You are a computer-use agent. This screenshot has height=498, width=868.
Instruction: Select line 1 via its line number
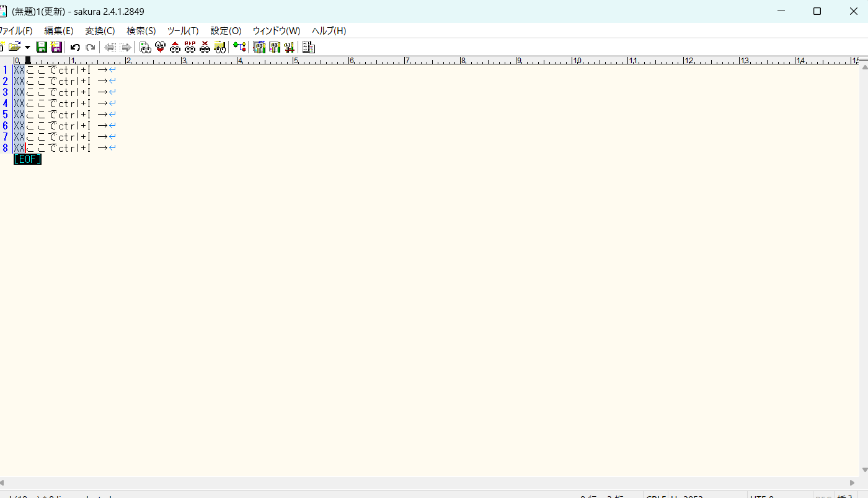coord(6,70)
